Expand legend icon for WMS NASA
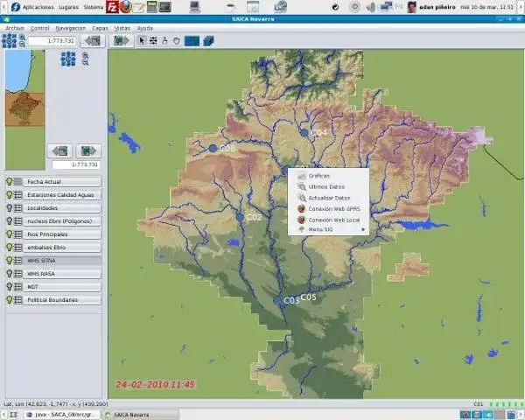525x420 pixels. (18, 274)
